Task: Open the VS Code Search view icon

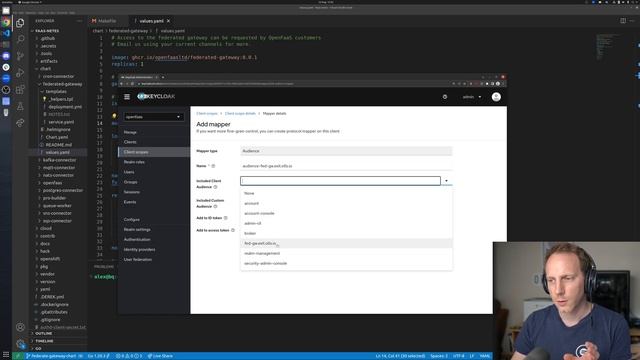Action: [20, 39]
